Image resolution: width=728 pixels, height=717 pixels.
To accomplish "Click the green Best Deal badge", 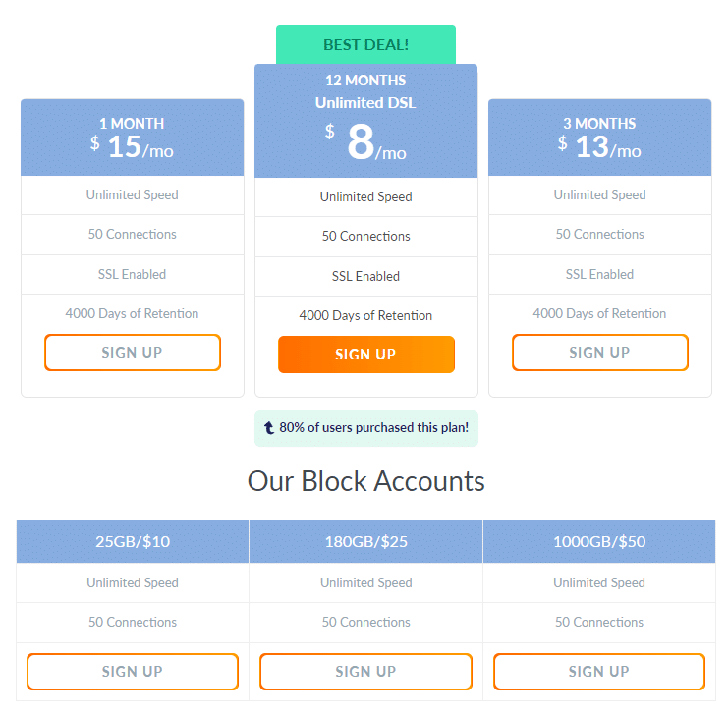I will pyautogui.click(x=365, y=44).
